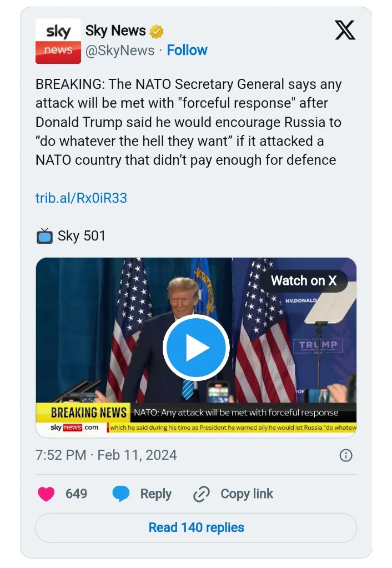This screenshot has height=568, width=392.
Task: Open the Sky News profile avatar
Action: point(58,41)
